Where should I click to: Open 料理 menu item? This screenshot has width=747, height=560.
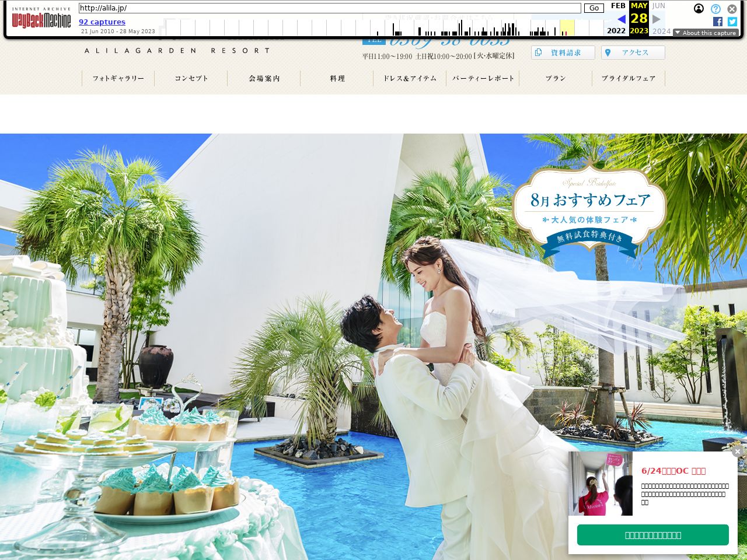[337, 78]
